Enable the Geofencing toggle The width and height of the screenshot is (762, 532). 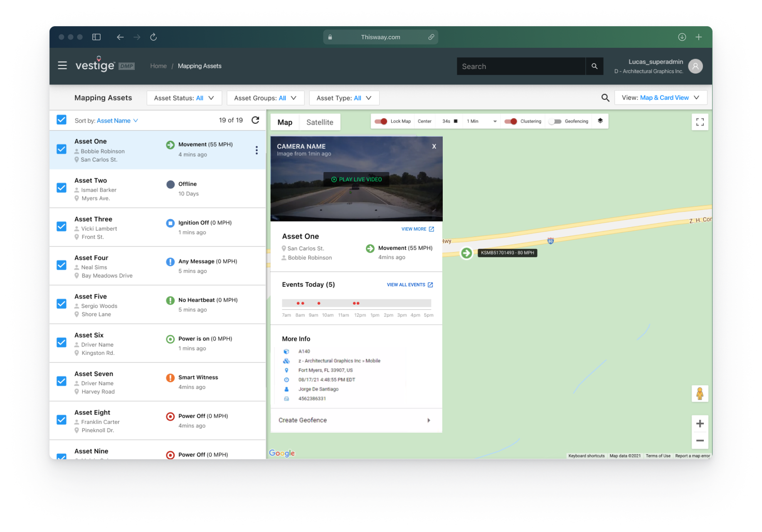555,121
